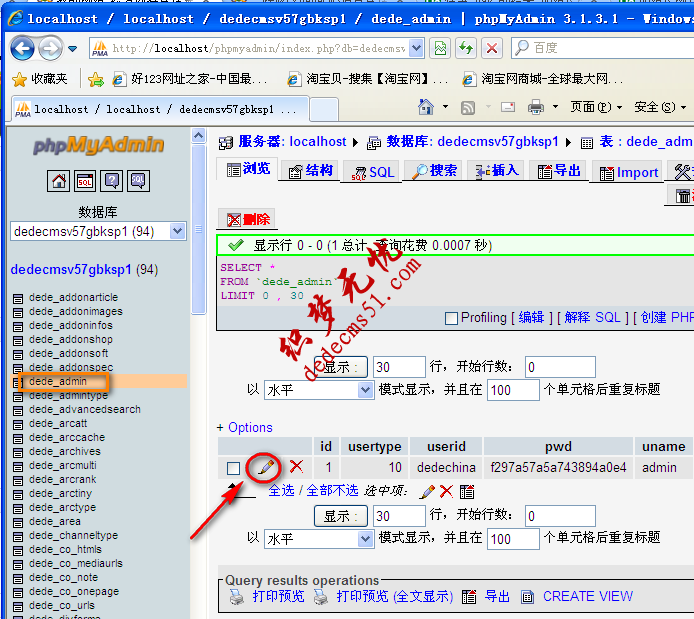Click the upper starting row number field

click(x=560, y=367)
